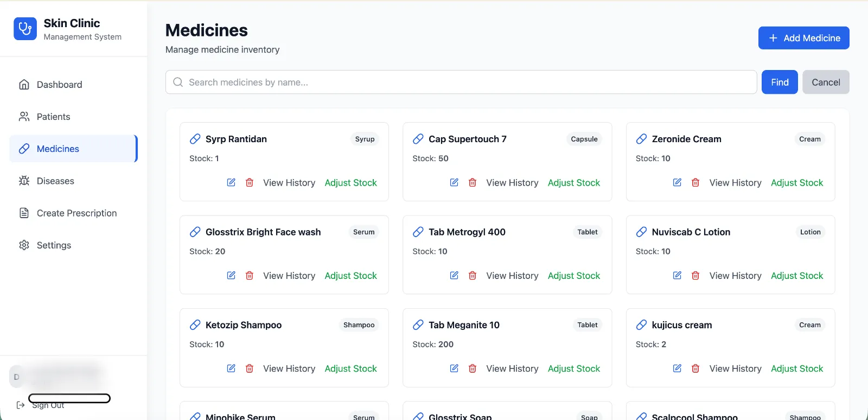Navigate to Diseases section
Screen dimensions: 868x420
[55, 181]
